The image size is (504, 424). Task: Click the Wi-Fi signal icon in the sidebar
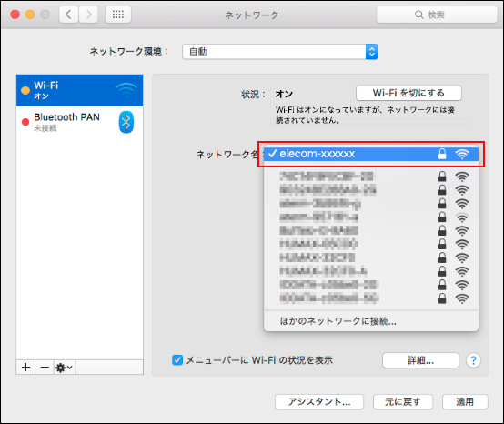tap(126, 90)
